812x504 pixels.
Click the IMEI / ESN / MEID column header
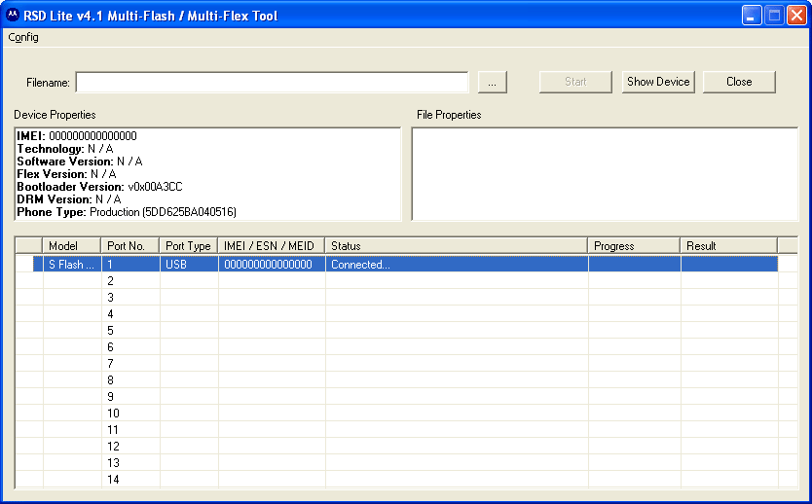click(272, 246)
